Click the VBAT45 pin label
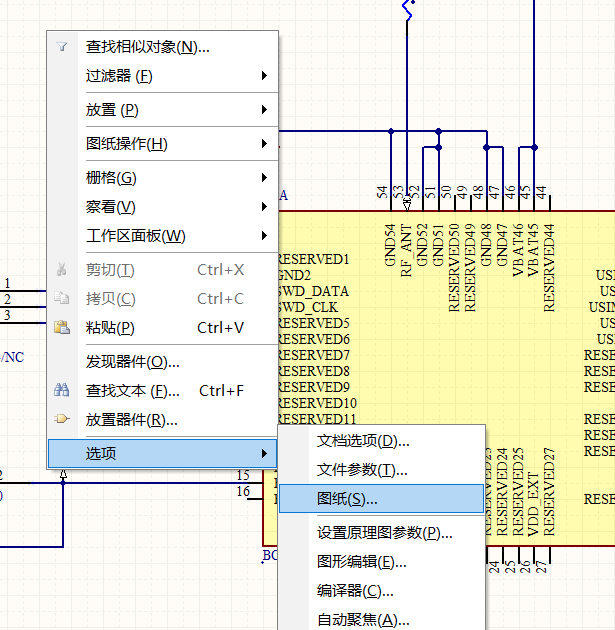615x630 pixels. 533,250
